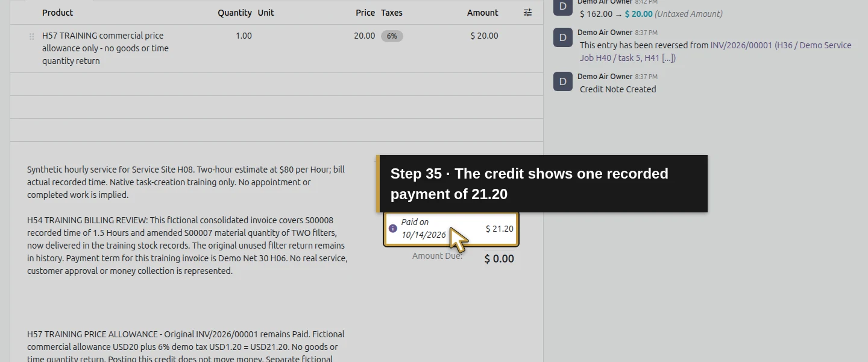Click the payment info icon beside Paid on

pyautogui.click(x=393, y=229)
